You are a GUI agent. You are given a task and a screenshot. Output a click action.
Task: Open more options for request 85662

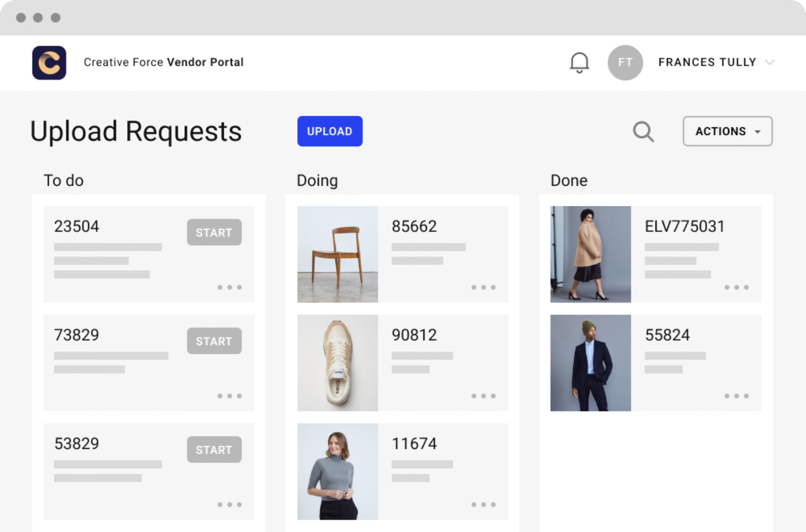[483, 287]
